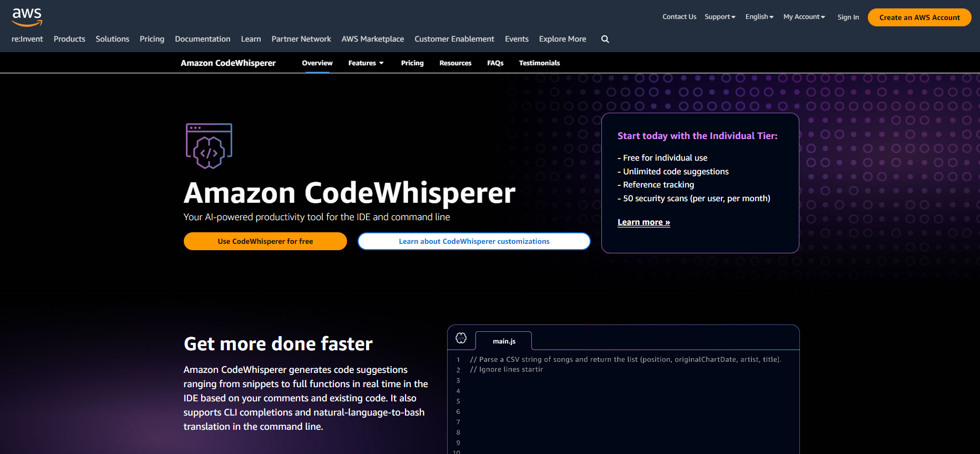Image resolution: width=980 pixels, height=454 pixels.
Task: Click Amazon CodeWhisperer subnav title
Action: tap(228, 63)
